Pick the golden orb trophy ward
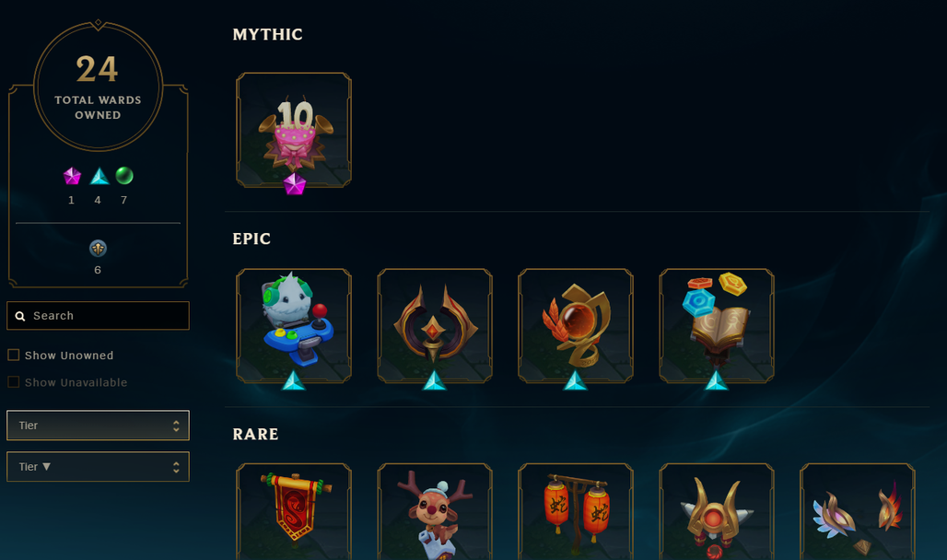The height and width of the screenshot is (560, 947). coord(576,326)
